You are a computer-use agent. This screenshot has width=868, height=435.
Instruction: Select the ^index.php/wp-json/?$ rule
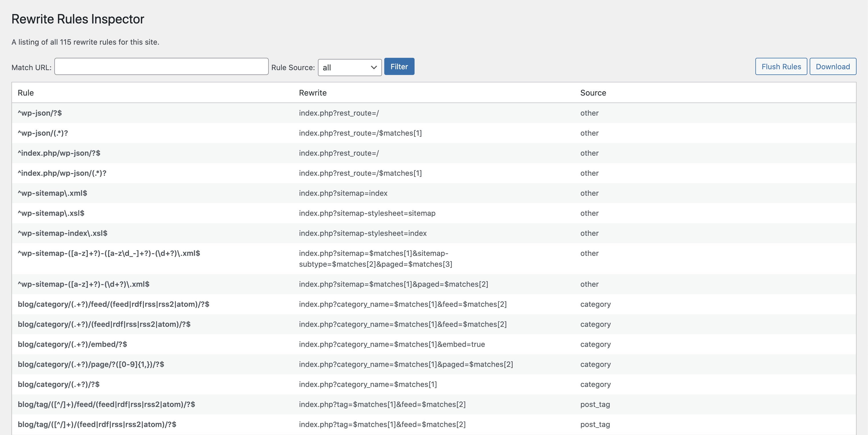(x=59, y=153)
